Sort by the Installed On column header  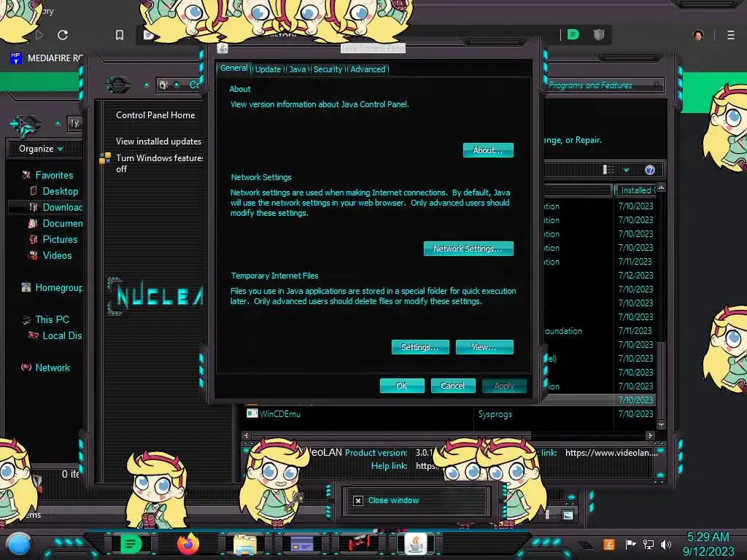[x=635, y=190]
